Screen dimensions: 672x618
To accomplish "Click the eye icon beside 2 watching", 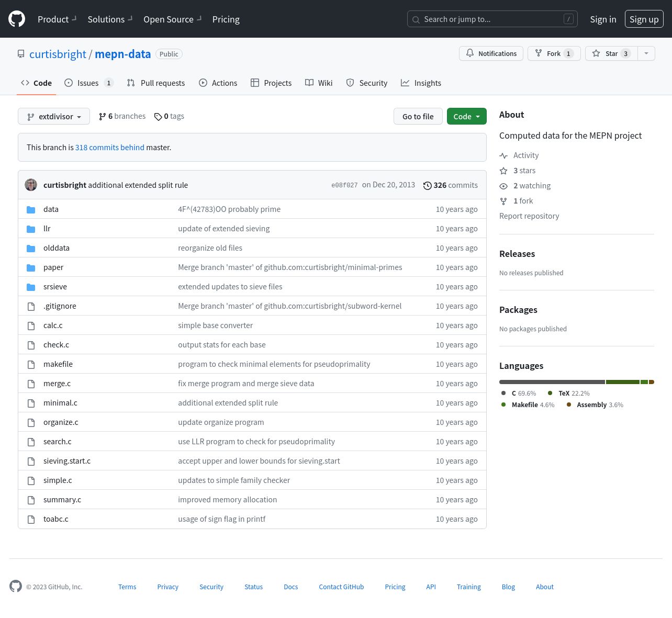I will tap(503, 186).
